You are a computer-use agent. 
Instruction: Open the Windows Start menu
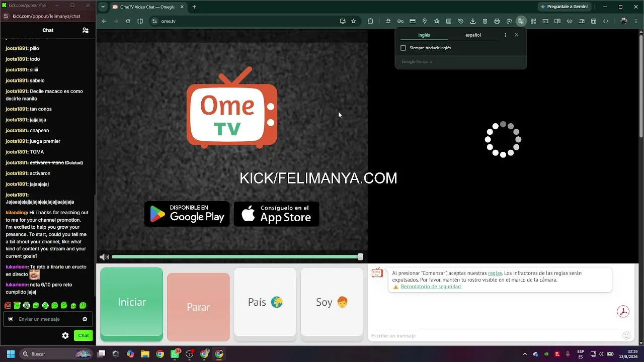[11, 354]
